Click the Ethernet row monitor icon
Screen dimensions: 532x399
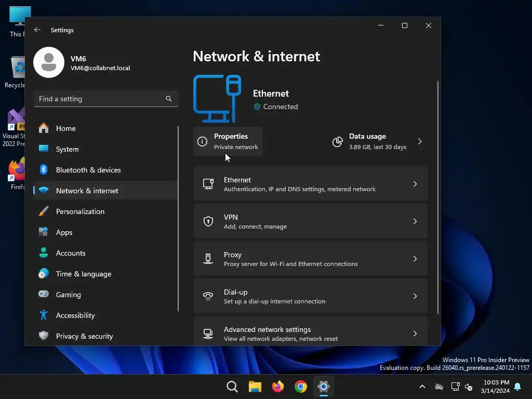(208, 184)
